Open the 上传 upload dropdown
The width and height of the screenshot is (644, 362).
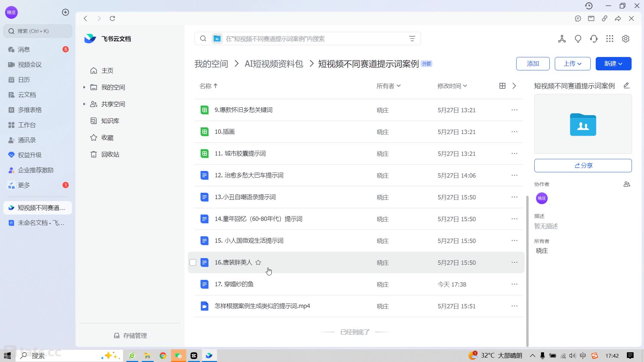[572, 64]
